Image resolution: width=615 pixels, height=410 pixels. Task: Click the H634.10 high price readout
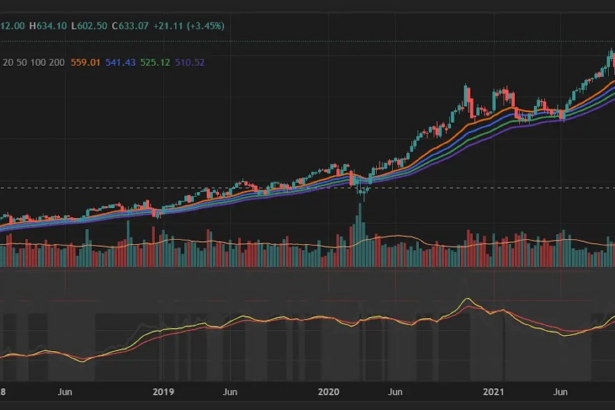tap(48, 26)
